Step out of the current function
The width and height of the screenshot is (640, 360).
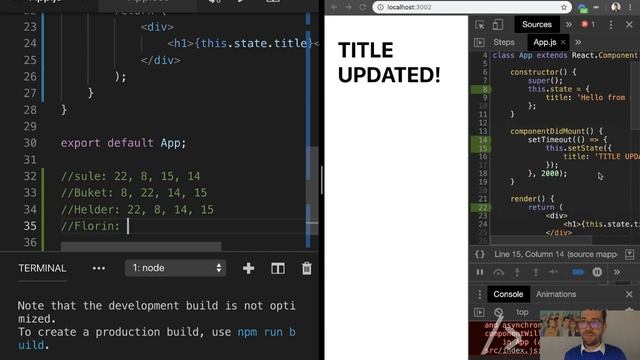coord(536,272)
